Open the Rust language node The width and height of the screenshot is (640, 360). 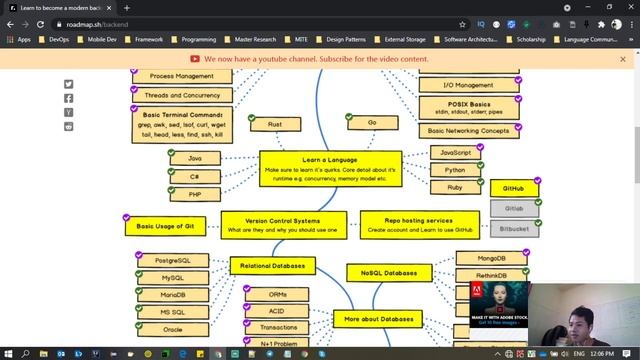tap(276, 124)
